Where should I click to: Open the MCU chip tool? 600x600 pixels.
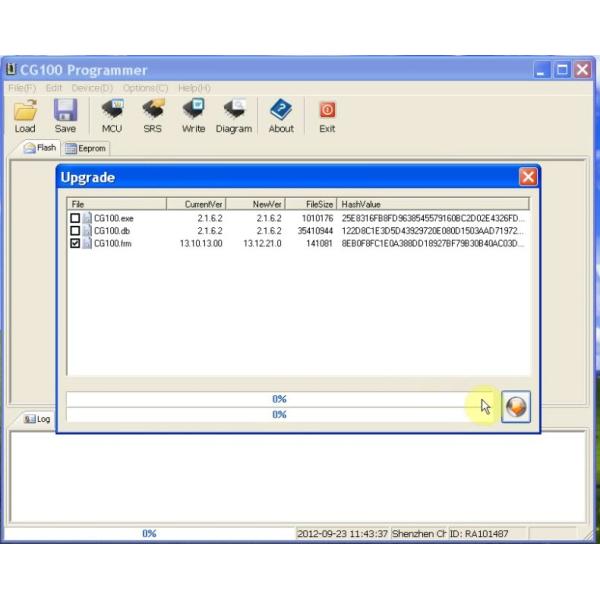click(112, 110)
